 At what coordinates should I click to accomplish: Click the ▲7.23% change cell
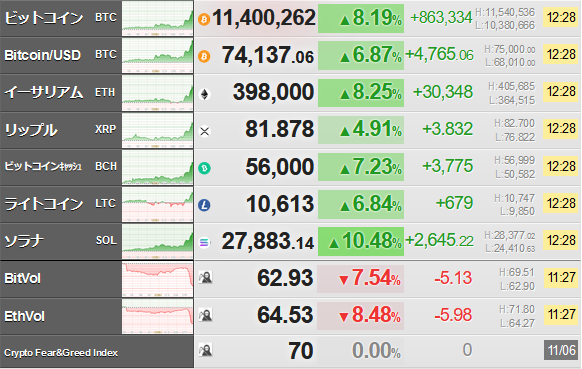361,167
